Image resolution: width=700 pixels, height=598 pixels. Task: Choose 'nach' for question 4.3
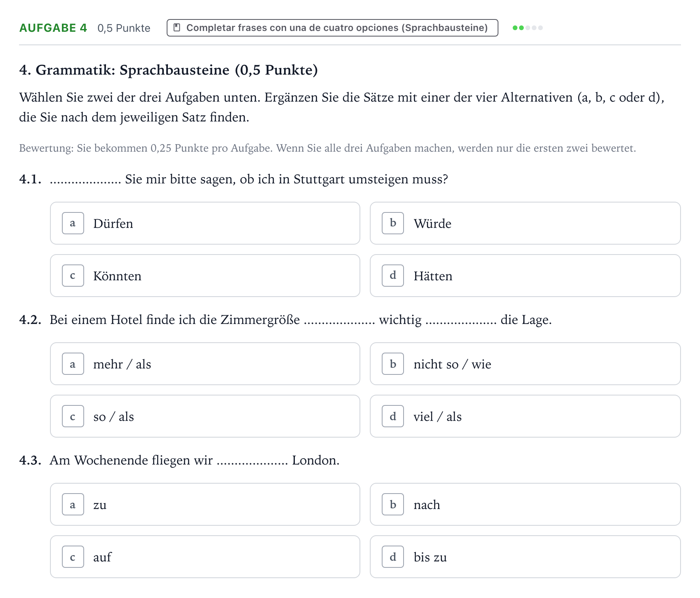[525, 504]
